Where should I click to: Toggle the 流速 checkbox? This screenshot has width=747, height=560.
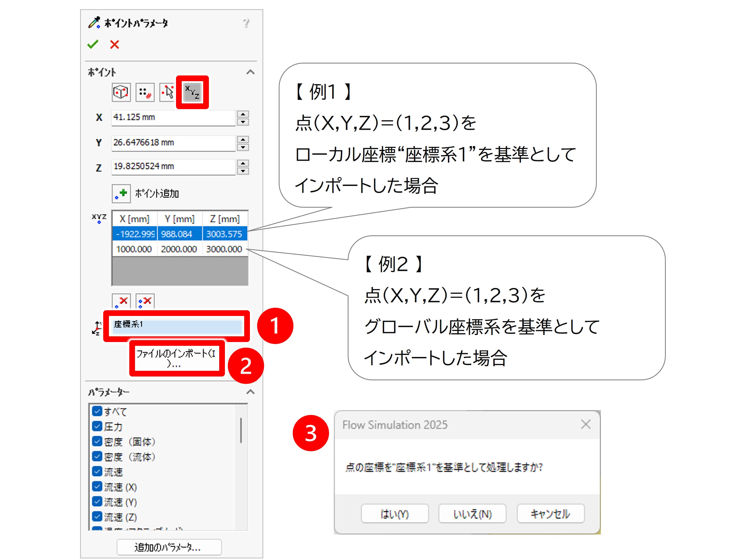tap(97, 471)
